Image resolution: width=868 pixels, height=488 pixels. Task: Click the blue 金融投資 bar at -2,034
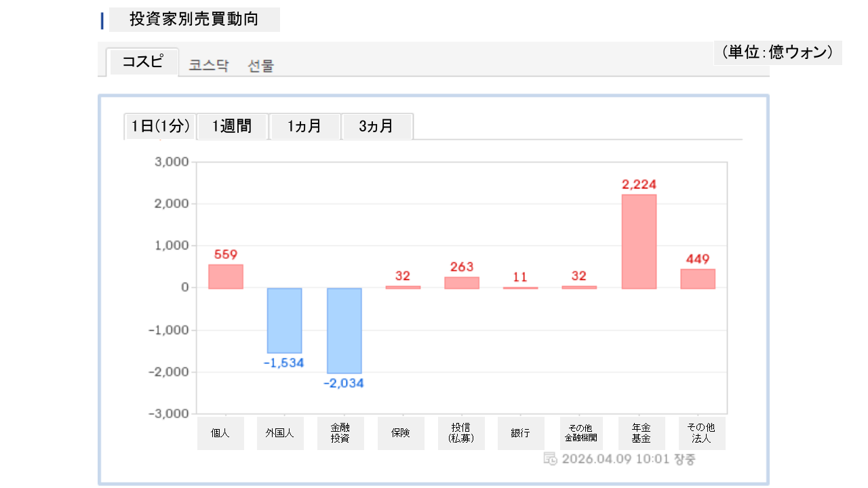344,330
